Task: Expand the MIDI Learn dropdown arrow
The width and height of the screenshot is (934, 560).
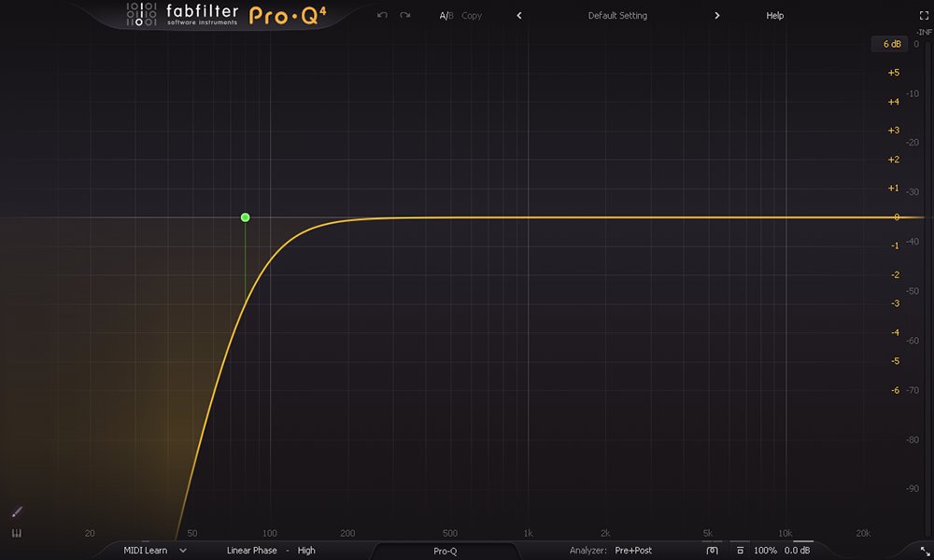Action: click(183, 551)
